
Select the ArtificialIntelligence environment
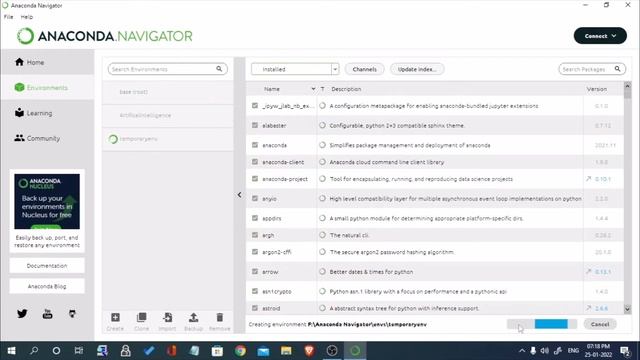pyautogui.click(x=168, y=116)
